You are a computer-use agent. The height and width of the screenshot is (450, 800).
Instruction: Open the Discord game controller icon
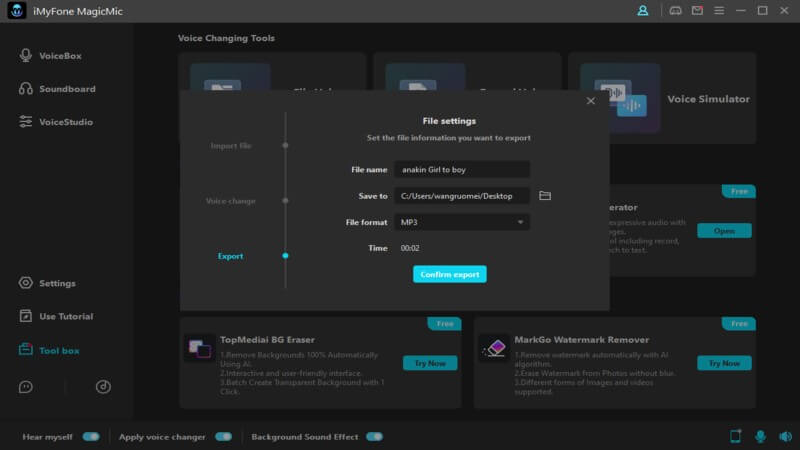(x=675, y=11)
